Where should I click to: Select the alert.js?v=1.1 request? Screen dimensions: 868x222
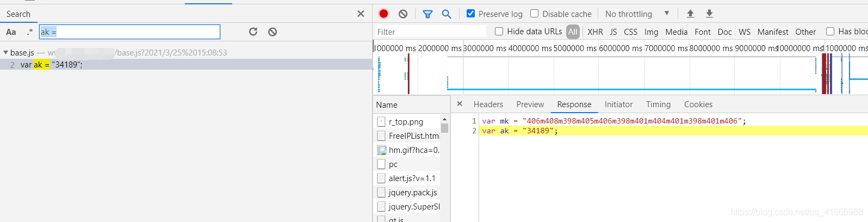click(407, 178)
